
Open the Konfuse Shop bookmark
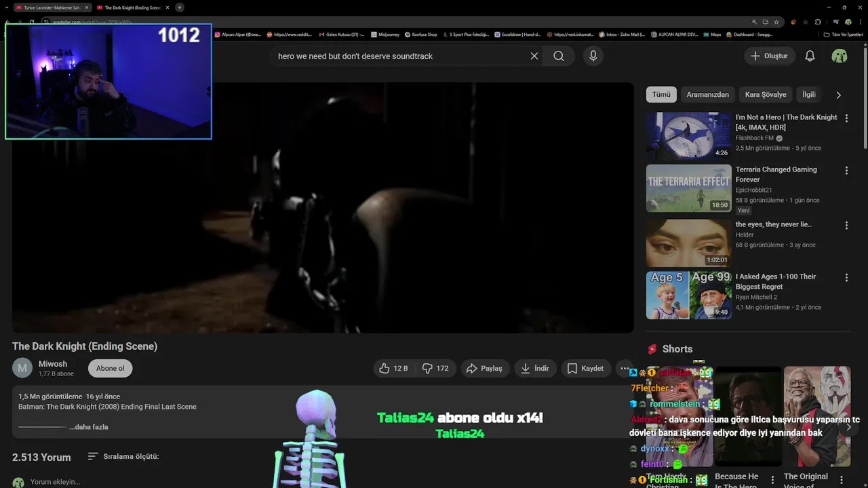tap(420, 35)
